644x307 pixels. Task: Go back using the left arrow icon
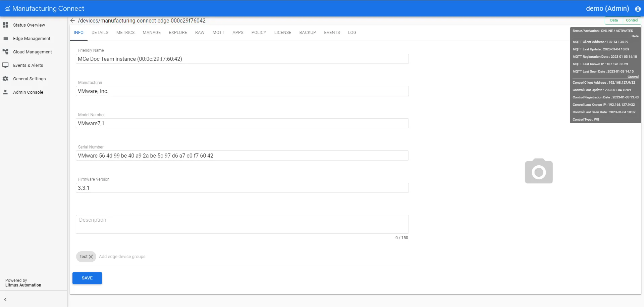click(72, 20)
